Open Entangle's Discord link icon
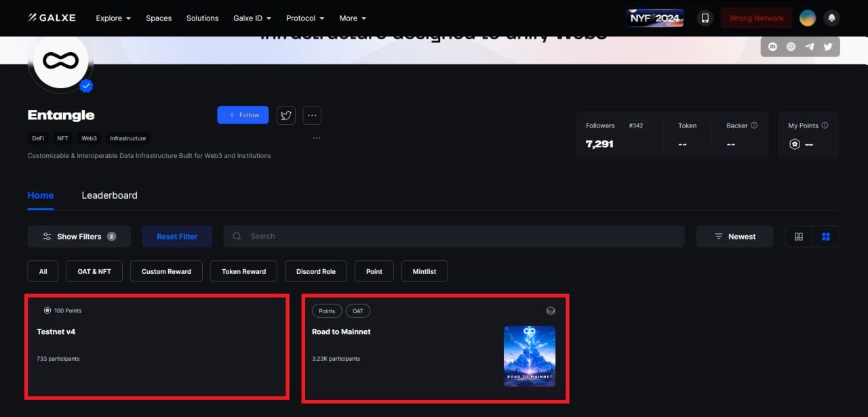This screenshot has width=868, height=417. tap(773, 47)
